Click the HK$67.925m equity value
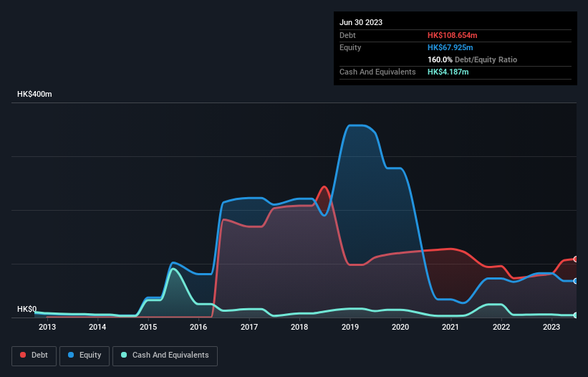The width and height of the screenshot is (588, 377). click(x=450, y=47)
